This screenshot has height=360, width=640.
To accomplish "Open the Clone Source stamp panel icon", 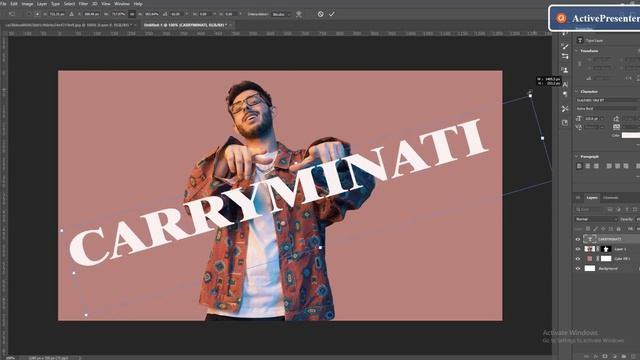I will (564, 70).
